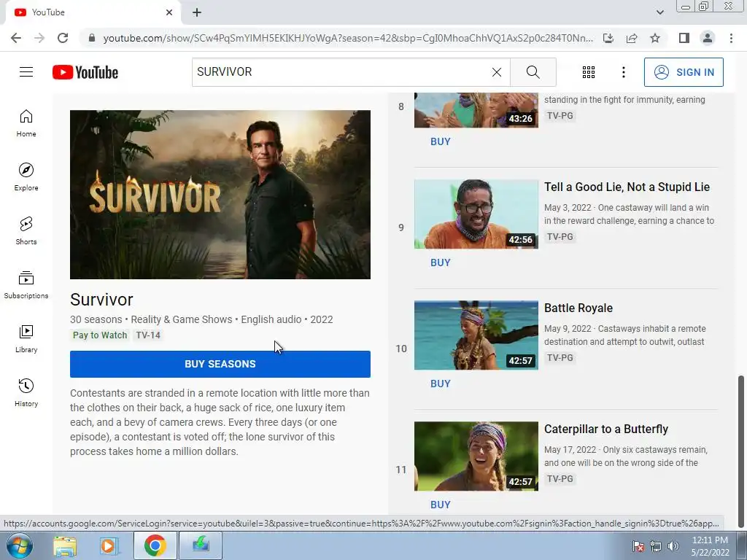Viewport: 747px width, 560px height.
Task: Open Tell a Good Lie thumbnail
Action: 476,214
